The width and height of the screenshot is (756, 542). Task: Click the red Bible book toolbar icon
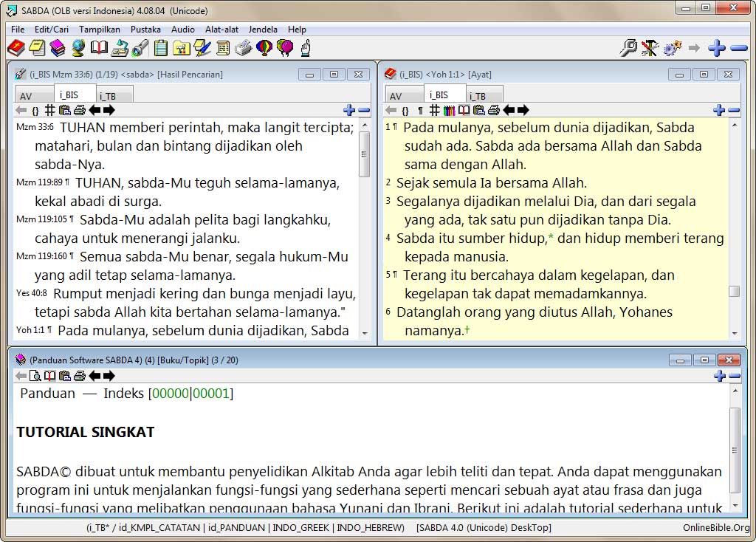click(16, 49)
